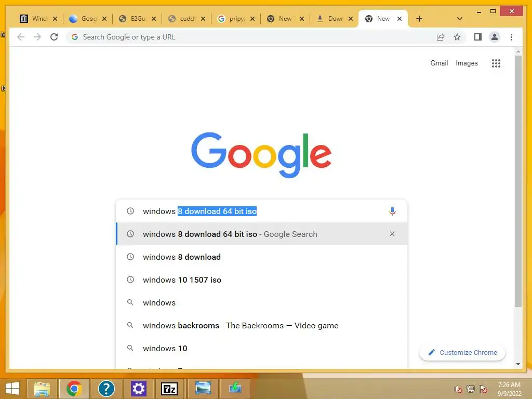Select suggestion windows 8 download
This screenshot has height=399, width=532.
point(262,257)
